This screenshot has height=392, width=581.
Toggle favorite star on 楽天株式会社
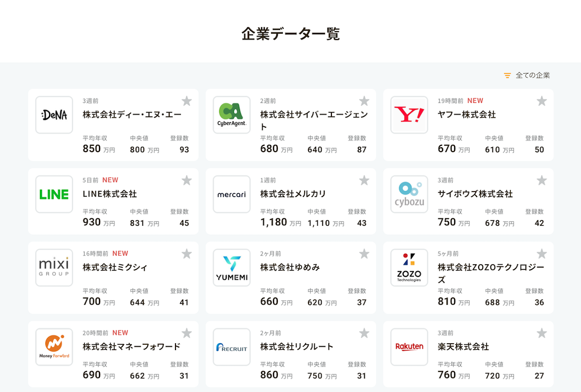[x=542, y=333]
